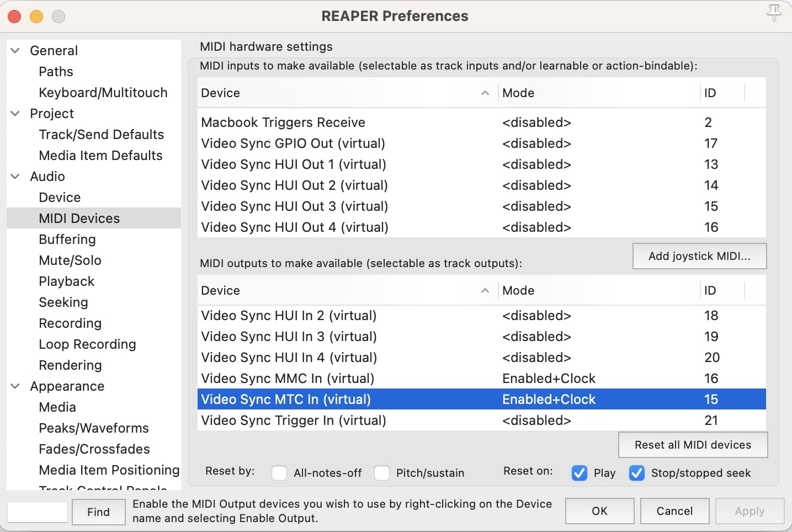Select Video Sync MMC In output row
This screenshot has width=792, height=532.
[481, 379]
